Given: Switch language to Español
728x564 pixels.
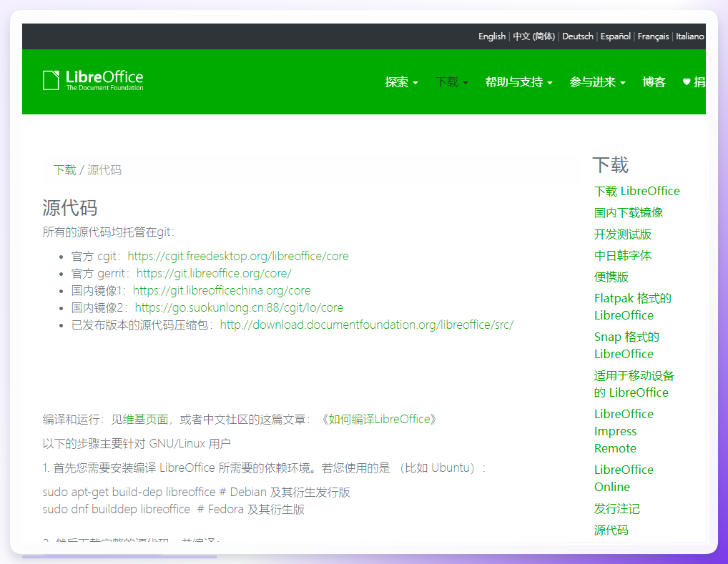Looking at the screenshot, I should (x=615, y=36).
